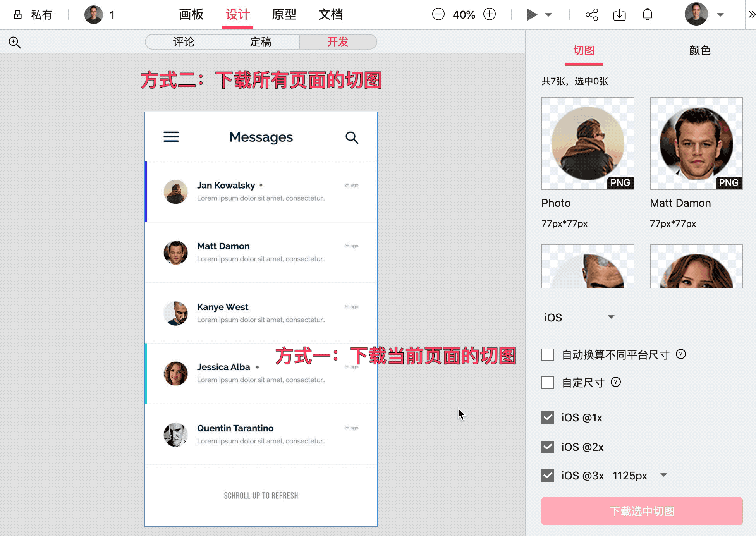Switch to the 设计 tab
The image size is (756, 536).
pos(238,15)
